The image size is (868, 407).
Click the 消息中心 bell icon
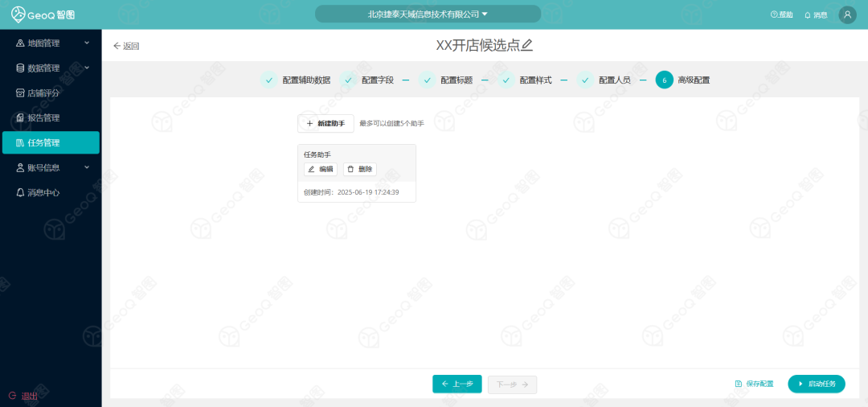coord(20,193)
